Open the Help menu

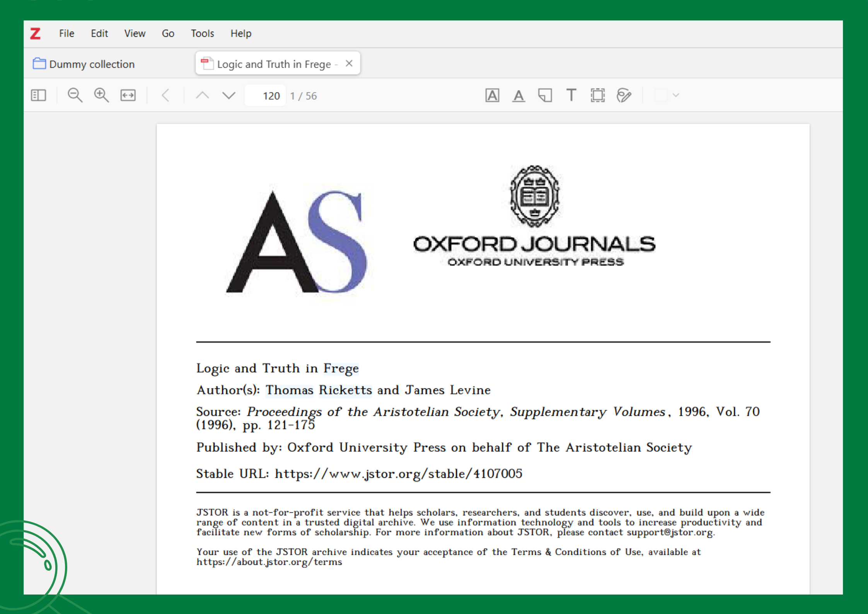click(x=241, y=34)
